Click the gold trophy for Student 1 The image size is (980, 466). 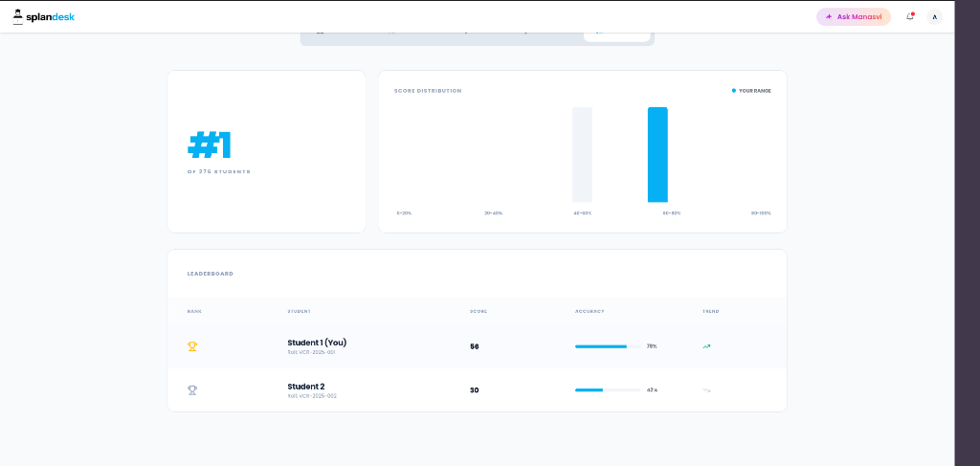(x=192, y=346)
